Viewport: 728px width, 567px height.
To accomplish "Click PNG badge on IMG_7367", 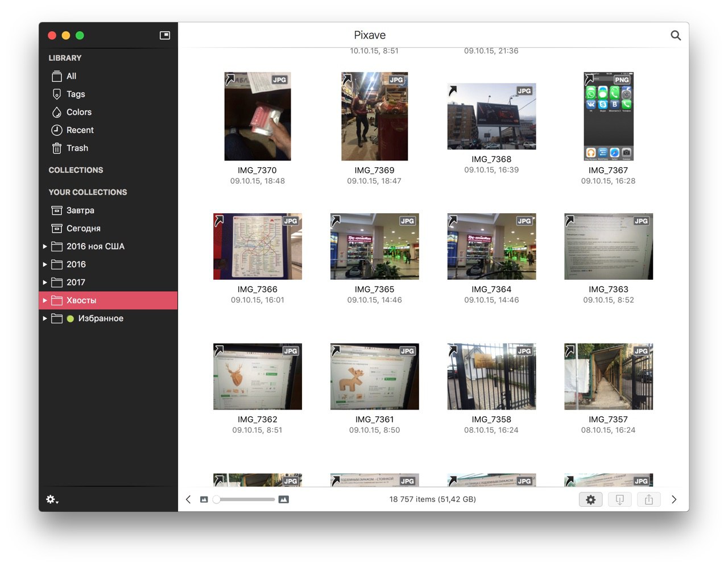I will 622,80.
